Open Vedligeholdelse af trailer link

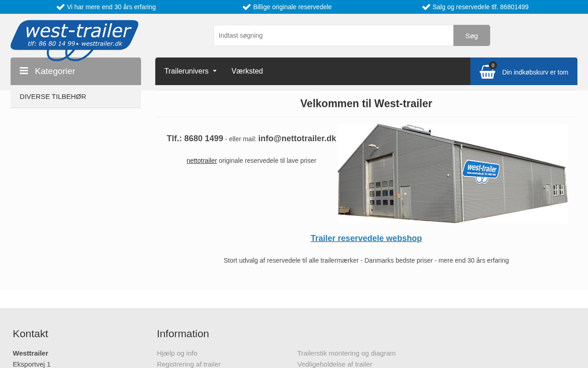point(335,364)
